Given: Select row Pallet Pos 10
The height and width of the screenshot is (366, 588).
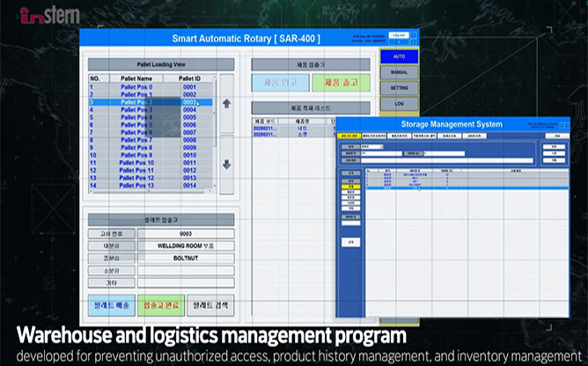Looking at the screenshot, I should tap(151, 163).
